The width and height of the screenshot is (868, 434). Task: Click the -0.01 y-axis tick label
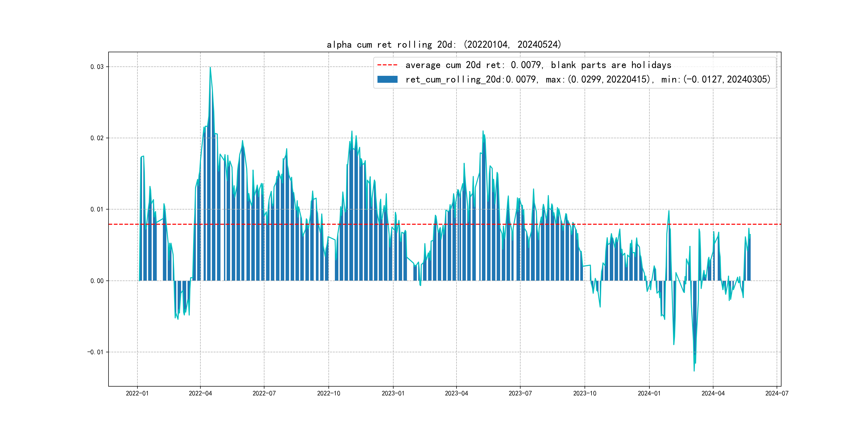(x=95, y=352)
